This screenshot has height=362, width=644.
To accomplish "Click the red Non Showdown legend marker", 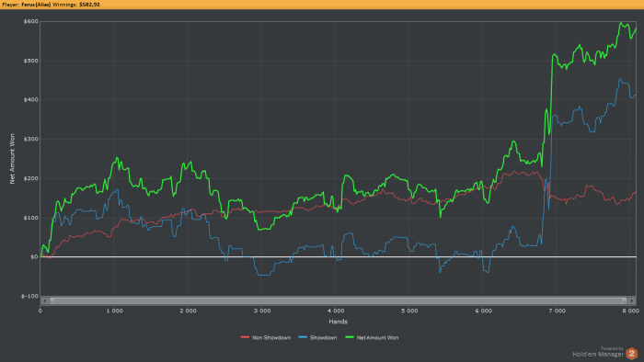I will coord(246,337).
